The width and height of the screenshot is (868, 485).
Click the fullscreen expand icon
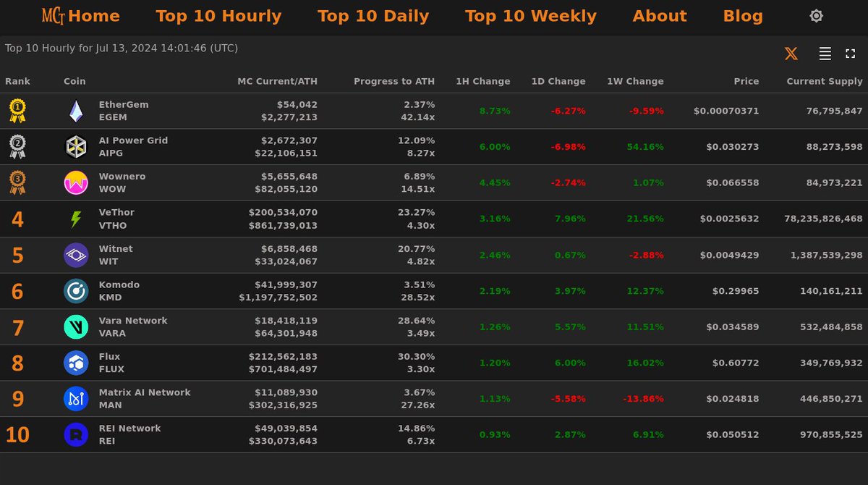pyautogui.click(x=850, y=54)
